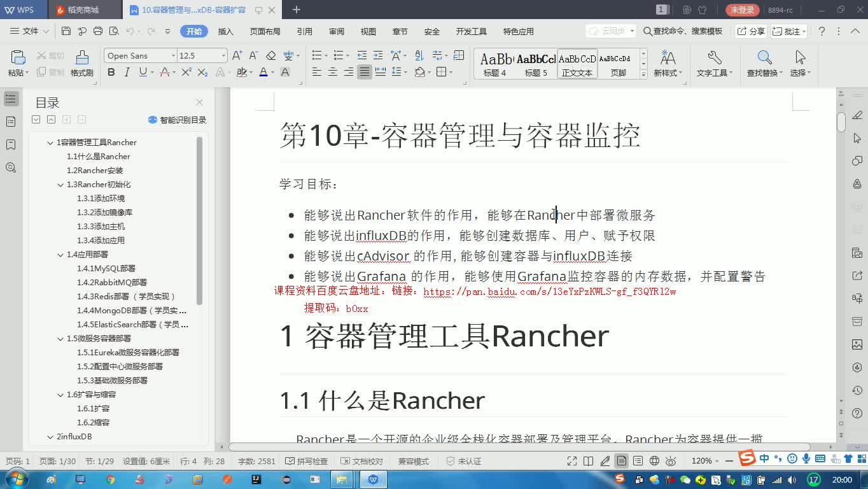Click the outline icon in left sidebar
This screenshot has width=868, height=489.
click(x=11, y=99)
